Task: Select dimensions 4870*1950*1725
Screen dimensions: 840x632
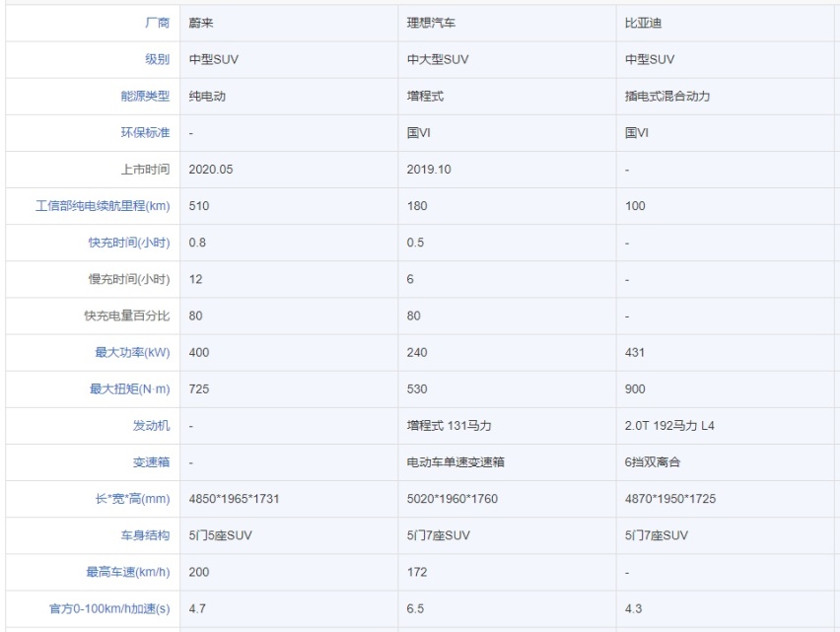Action: (x=670, y=499)
